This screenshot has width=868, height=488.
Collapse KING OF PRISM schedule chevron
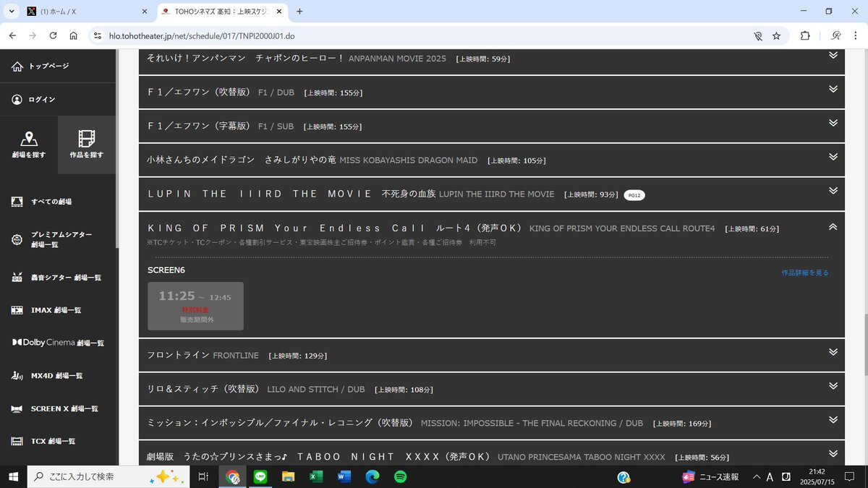click(x=833, y=226)
